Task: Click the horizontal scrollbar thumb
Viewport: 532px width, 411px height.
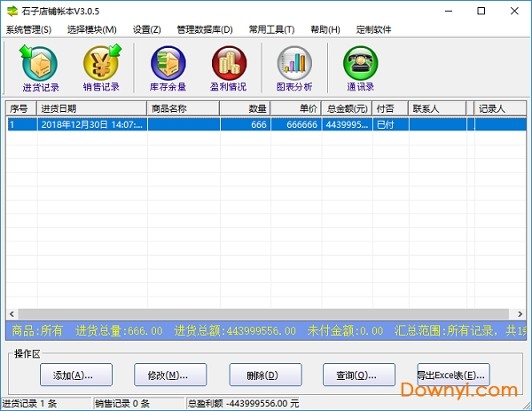Action: pos(263,314)
